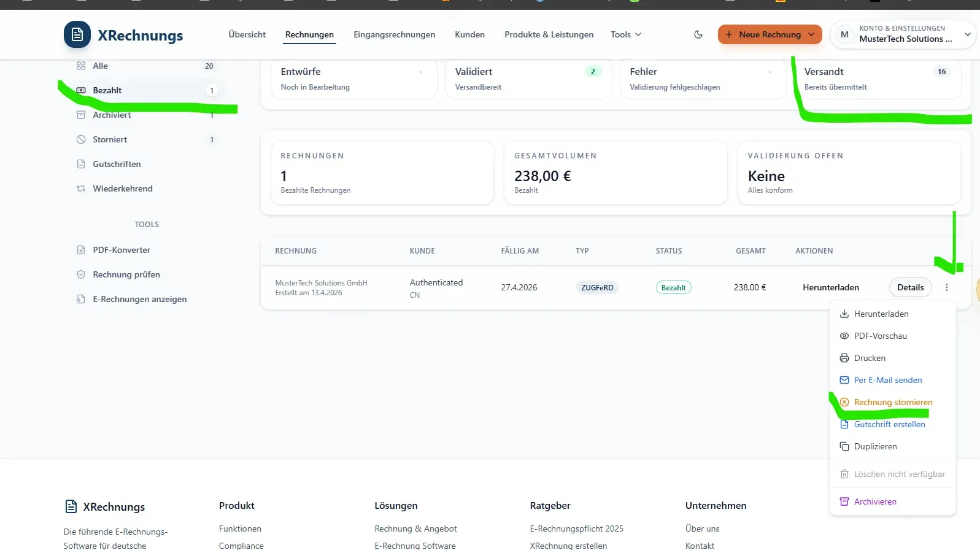Switch to the Eingangsrechnungen tab
This screenshot has width=980, height=550.
click(x=394, y=34)
